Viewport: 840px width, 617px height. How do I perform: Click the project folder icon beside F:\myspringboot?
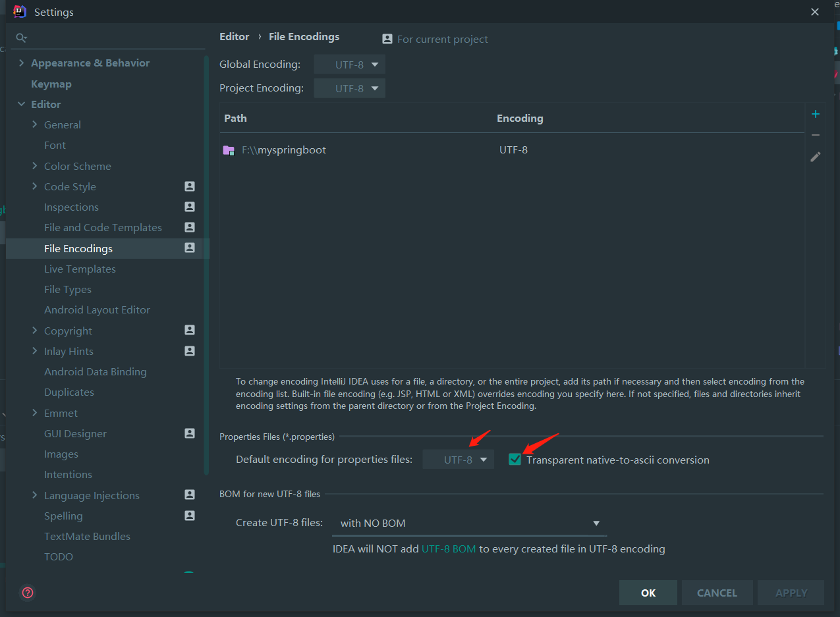[x=228, y=149]
